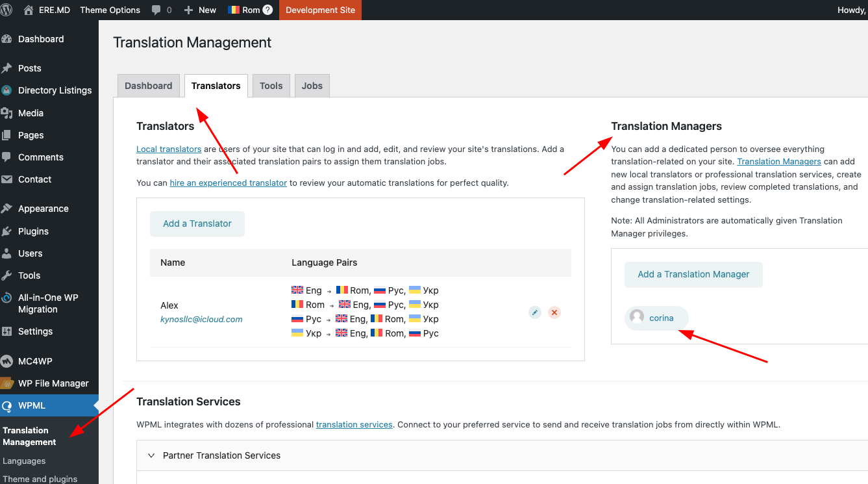Click the Contact envelope icon
Screen dimensions: 868x484
[7, 179]
